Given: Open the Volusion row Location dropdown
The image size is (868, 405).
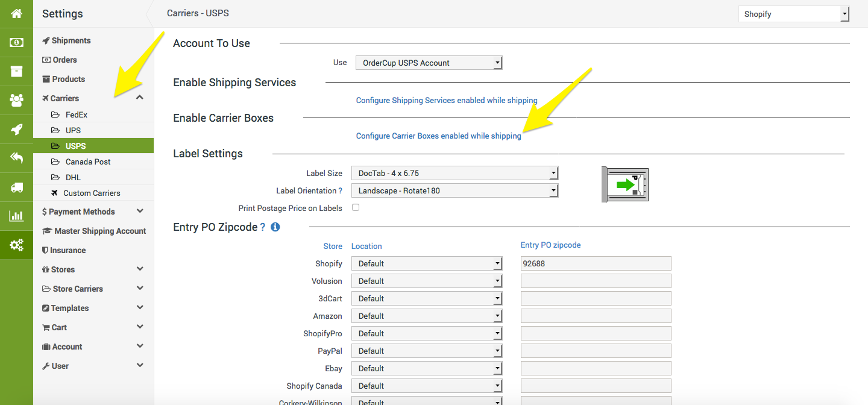Looking at the screenshot, I should [x=426, y=281].
